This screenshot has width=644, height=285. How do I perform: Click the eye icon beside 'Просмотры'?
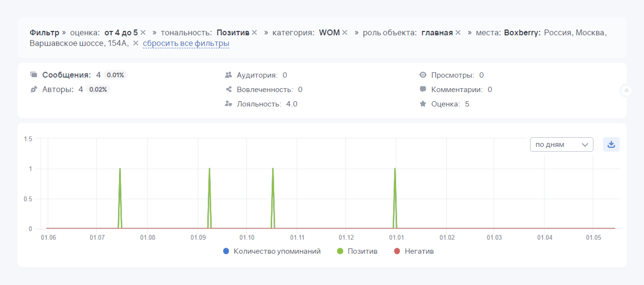click(x=423, y=75)
